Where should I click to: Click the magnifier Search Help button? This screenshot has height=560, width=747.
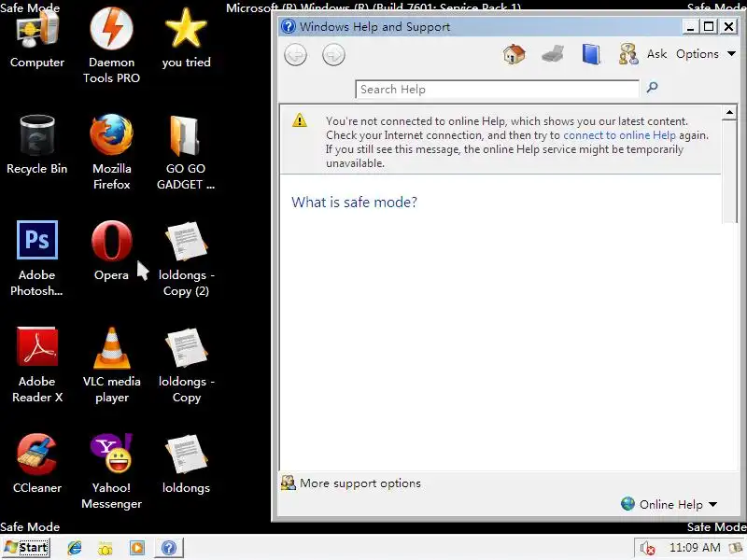click(652, 87)
